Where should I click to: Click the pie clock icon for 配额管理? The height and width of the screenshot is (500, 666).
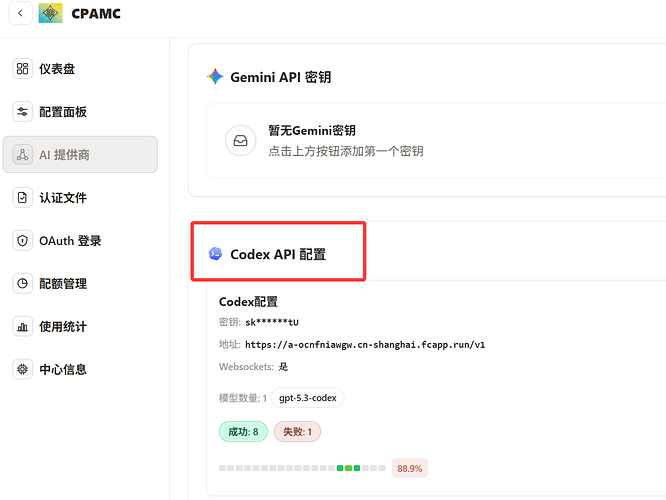[23, 283]
